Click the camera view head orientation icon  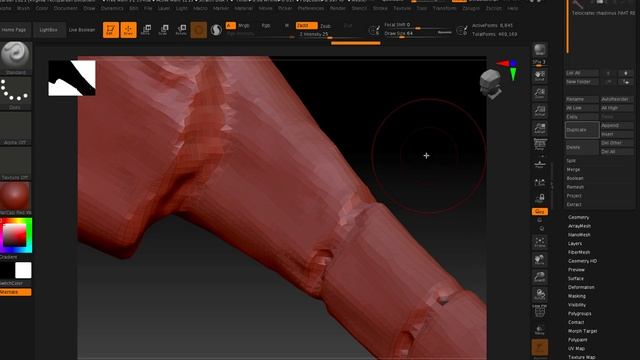(490, 83)
